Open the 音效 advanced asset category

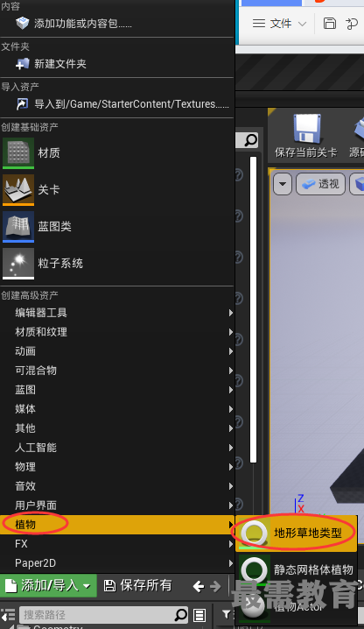click(117, 486)
